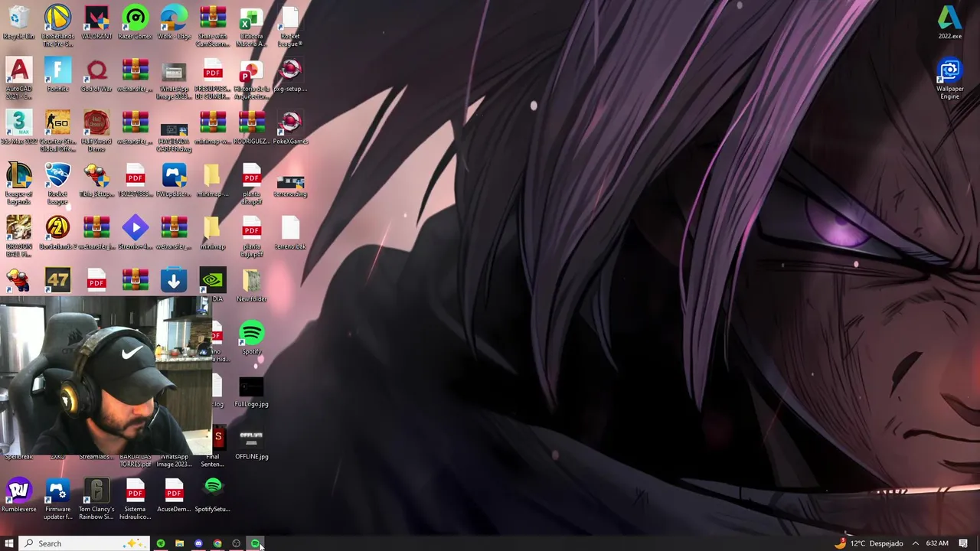Launch League of Legends
980x551 pixels.
coord(19,184)
